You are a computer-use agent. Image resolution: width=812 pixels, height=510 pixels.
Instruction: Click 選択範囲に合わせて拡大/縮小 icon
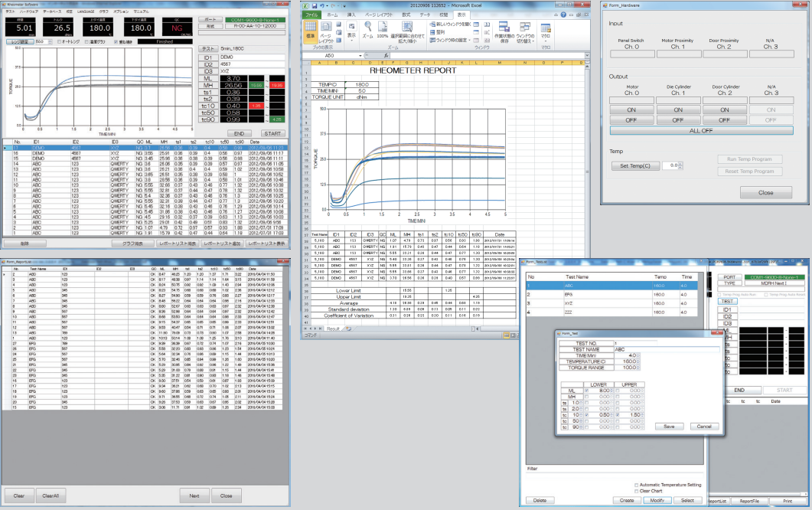point(407,26)
